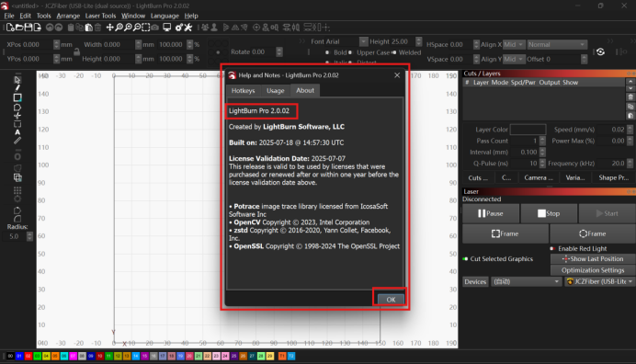Click the Import file icon

click(x=38, y=28)
